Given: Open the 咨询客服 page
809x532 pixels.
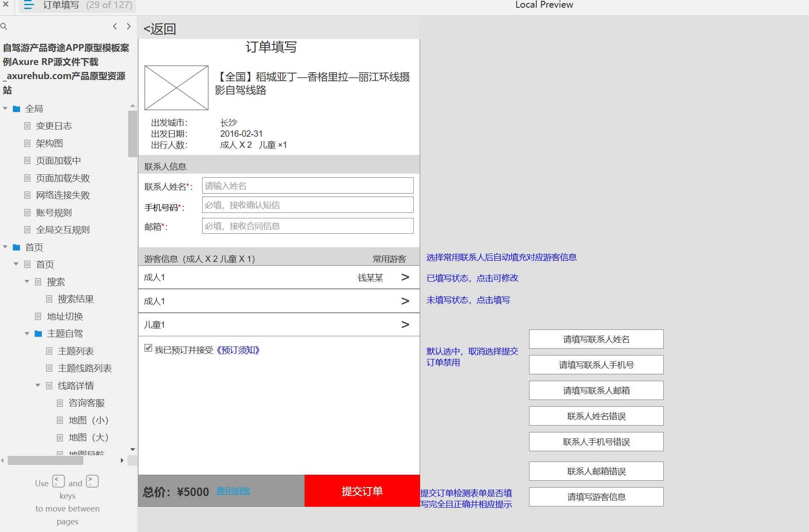Looking at the screenshot, I should (x=87, y=403).
